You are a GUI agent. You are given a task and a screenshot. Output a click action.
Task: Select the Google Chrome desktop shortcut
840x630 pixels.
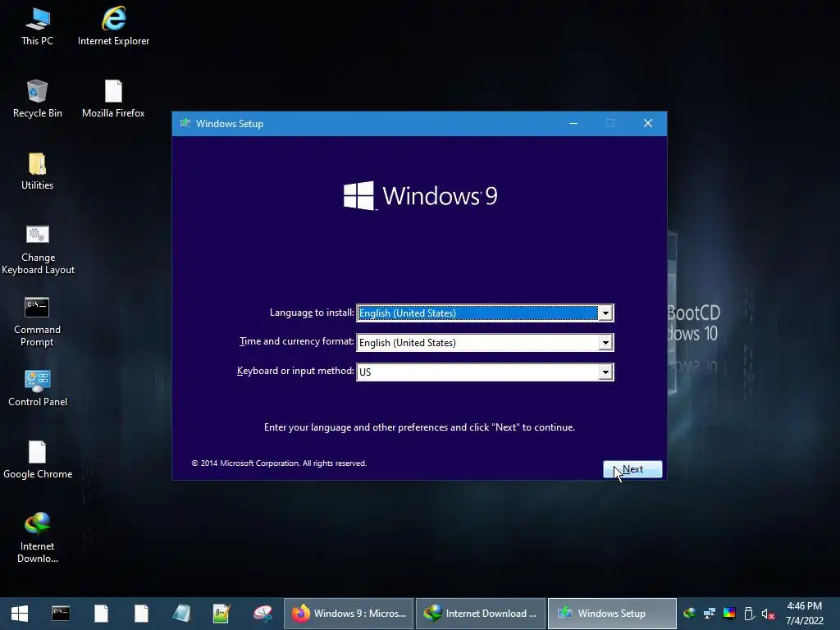[x=38, y=460]
